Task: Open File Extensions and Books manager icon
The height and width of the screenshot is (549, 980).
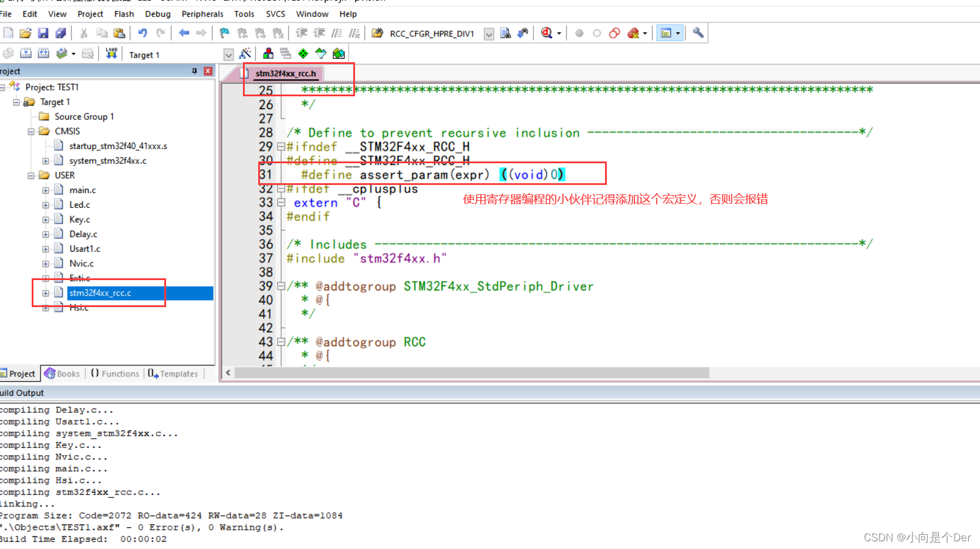Action: coord(268,53)
